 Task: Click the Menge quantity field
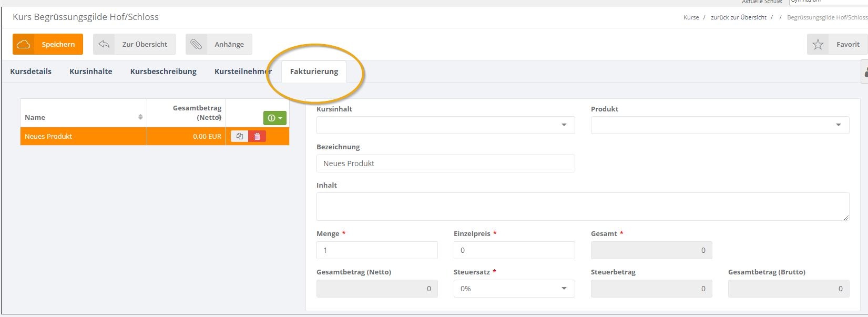pos(377,250)
